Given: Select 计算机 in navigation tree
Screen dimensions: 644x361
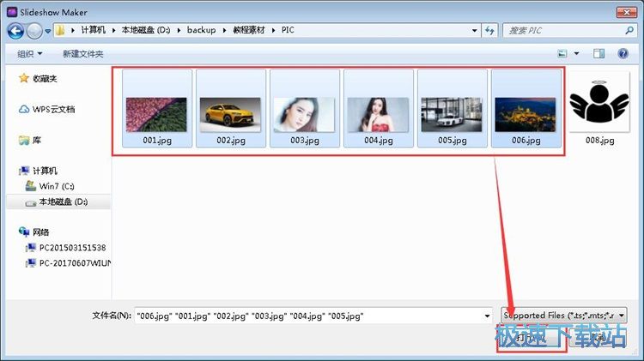Looking at the screenshot, I should [46, 171].
